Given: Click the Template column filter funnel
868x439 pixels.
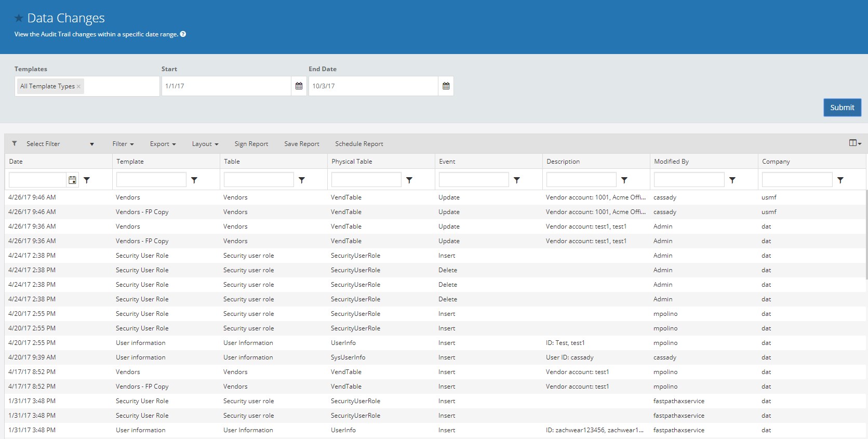Looking at the screenshot, I should click(194, 180).
